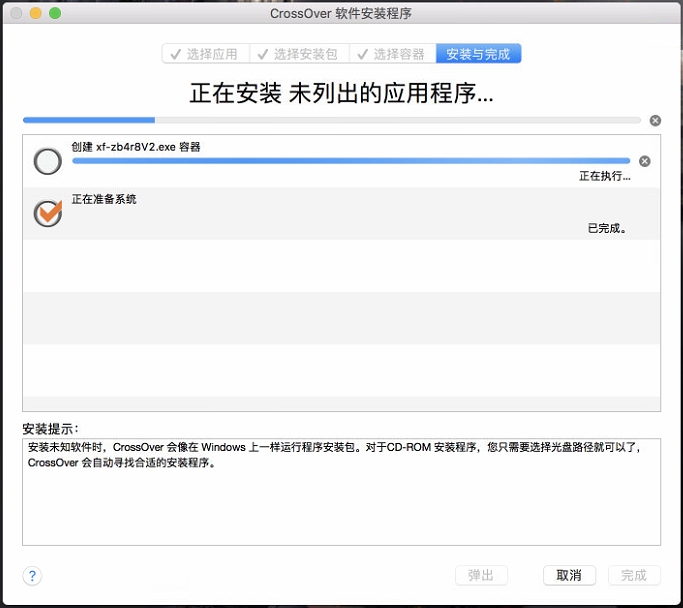Click the 取消 button
The image size is (683, 608).
pyautogui.click(x=569, y=575)
